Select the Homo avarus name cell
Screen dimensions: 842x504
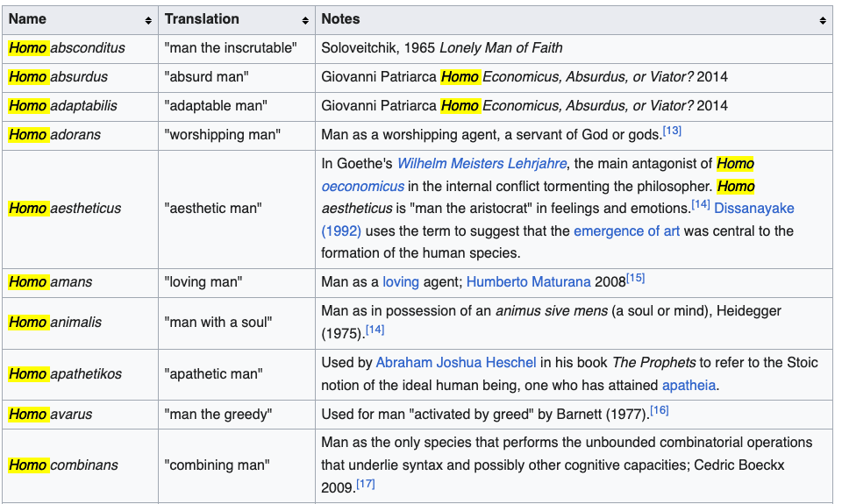click(x=80, y=415)
